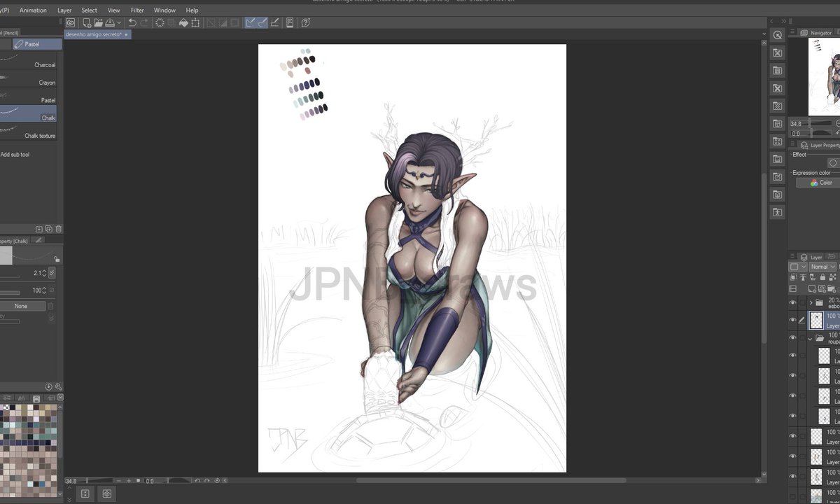
Task: Open the Save options dropdown arrow
Action: point(119,22)
